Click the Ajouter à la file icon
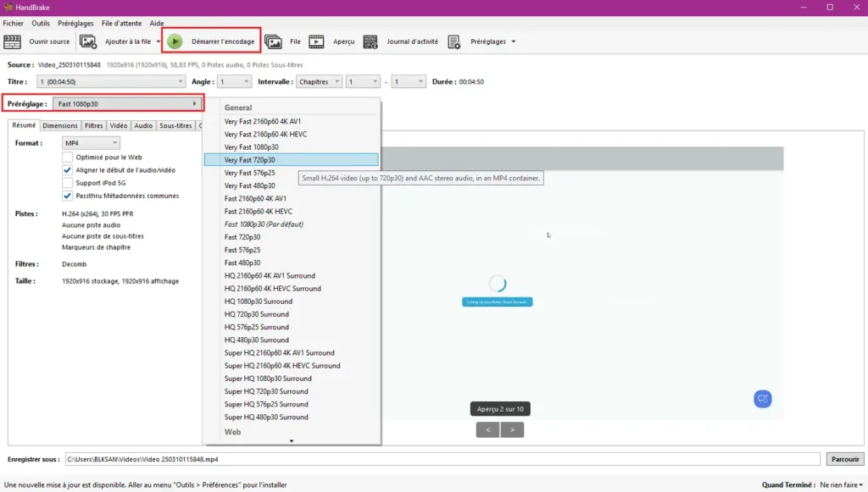Image resolution: width=868 pixels, height=492 pixels. (x=88, y=41)
